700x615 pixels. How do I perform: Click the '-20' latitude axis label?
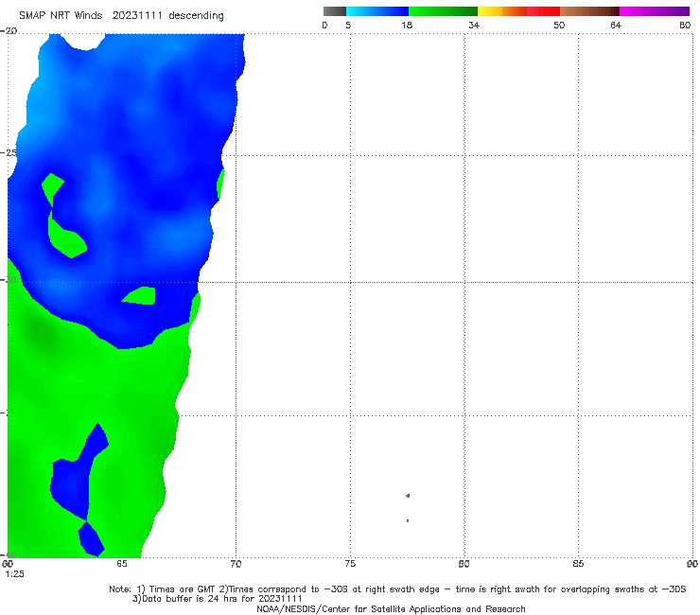pyautogui.click(x=9, y=31)
